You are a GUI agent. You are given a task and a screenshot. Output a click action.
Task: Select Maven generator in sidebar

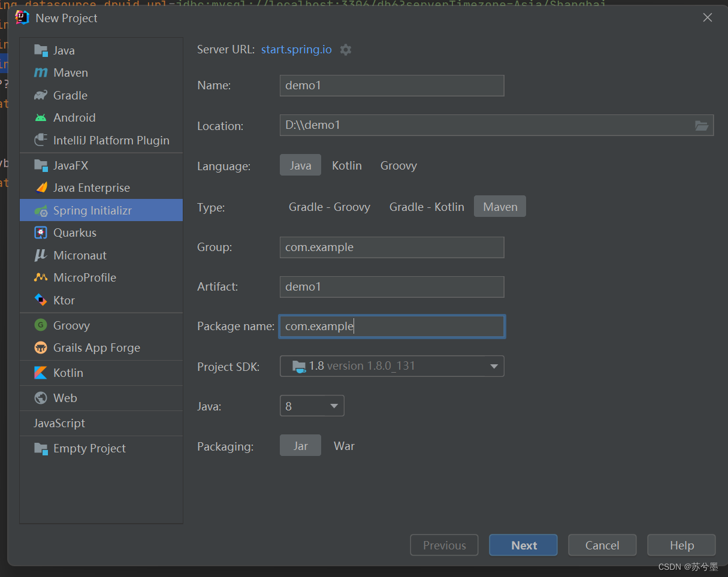click(101, 72)
